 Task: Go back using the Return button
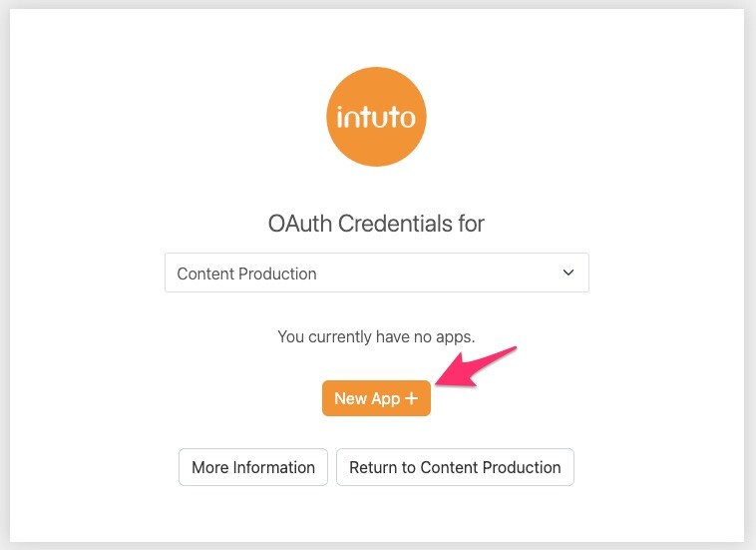click(x=455, y=467)
